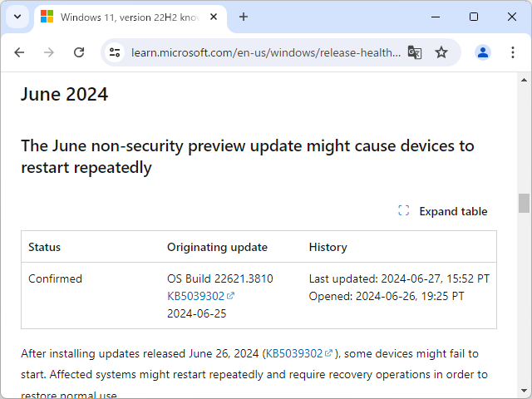Click the browser back arrow
This screenshot has width=532, height=399.
19,52
